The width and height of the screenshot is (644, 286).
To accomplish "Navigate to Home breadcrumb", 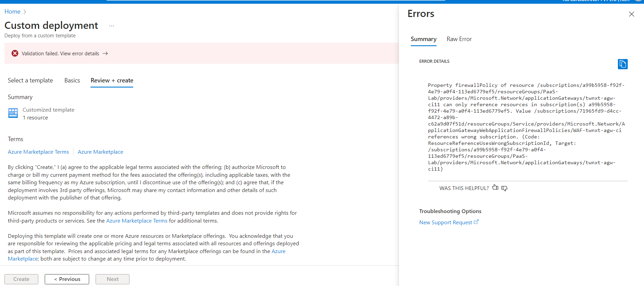I will [12, 12].
